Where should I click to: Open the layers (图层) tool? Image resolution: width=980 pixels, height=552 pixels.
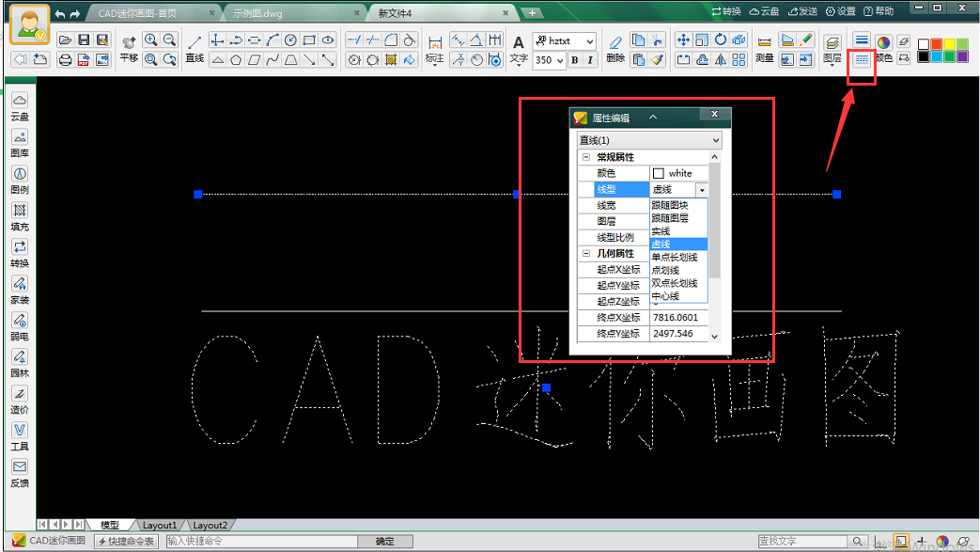coord(832,50)
